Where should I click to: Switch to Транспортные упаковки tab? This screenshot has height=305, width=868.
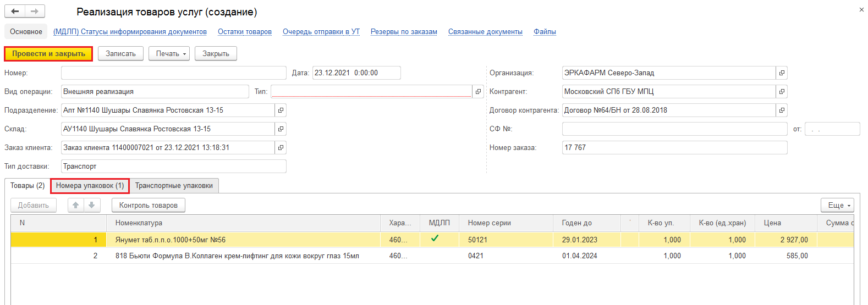pos(174,186)
